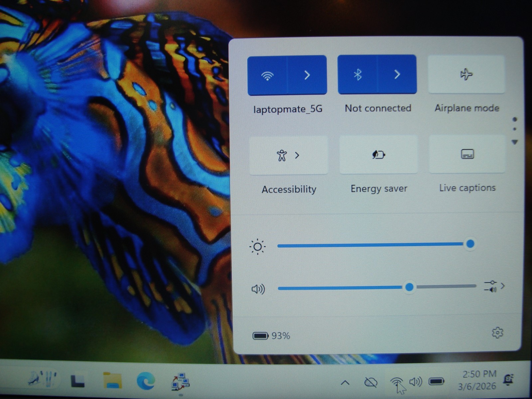Viewport: 532px width, 399px height.
Task: Mute sound via the speaker icon in panel
Action: point(258,289)
